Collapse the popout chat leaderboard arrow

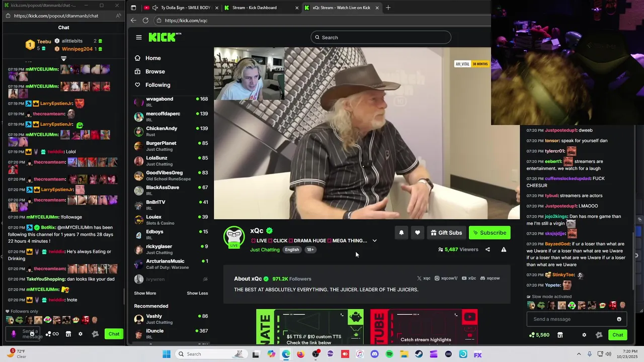coord(63,58)
